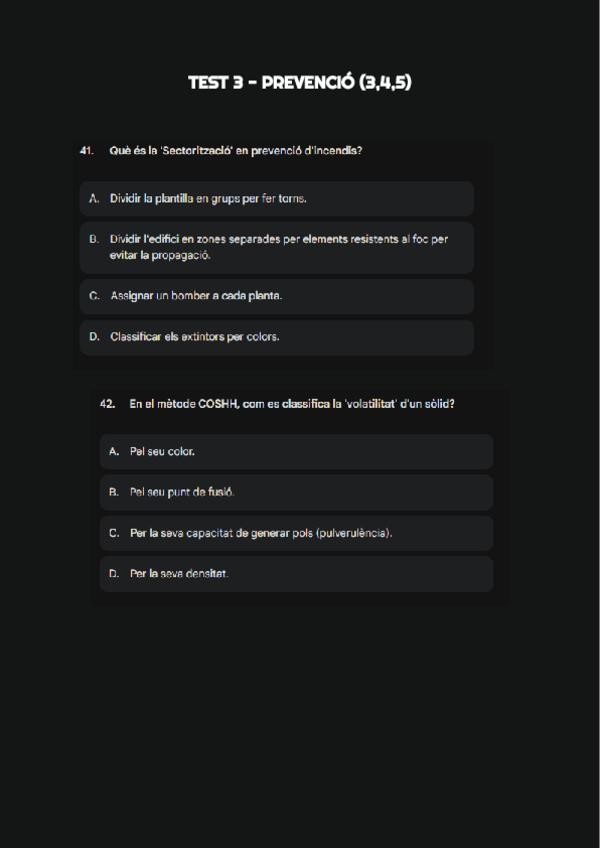Image resolution: width=600 pixels, height=848 pixels.
Task: Click letter 'C.' label in question 41
Action: point(94,296)
